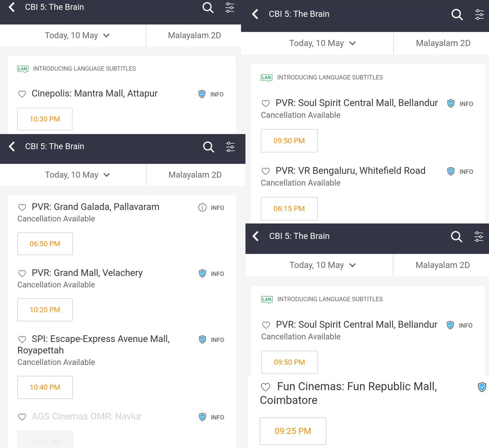Favorite PVR Grand Mall Velachery with the heart
Image resolution: width=489 pixels, height=448 pixels.
pos(22,273)
